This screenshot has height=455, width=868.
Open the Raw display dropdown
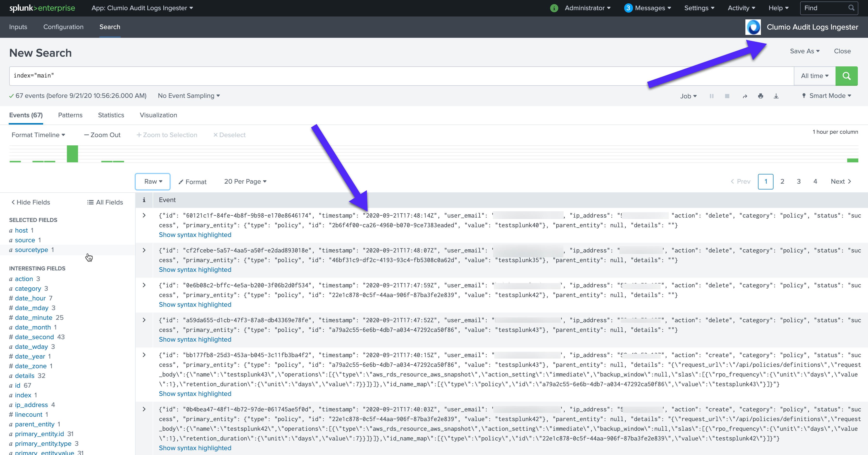(153, 181)
